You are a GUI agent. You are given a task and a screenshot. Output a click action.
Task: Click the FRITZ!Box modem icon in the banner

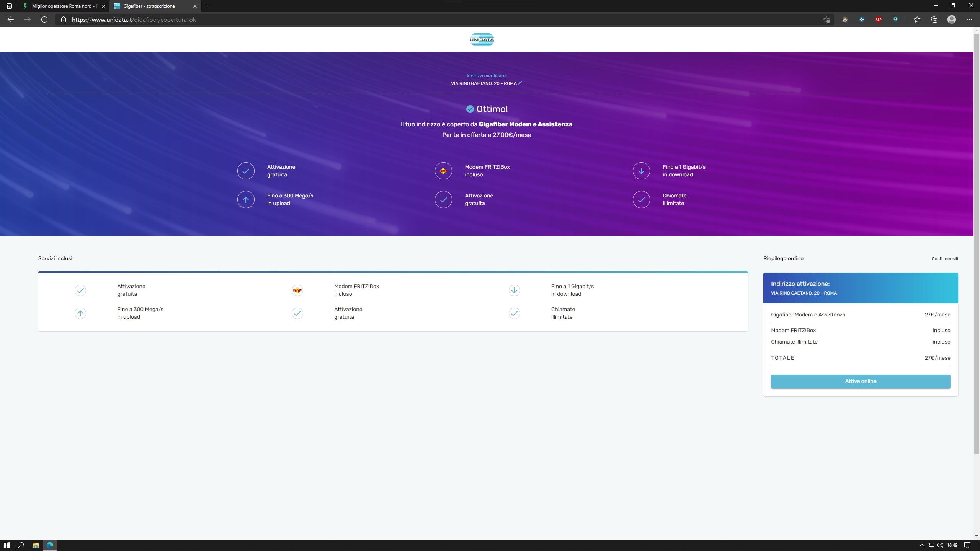click(x=443, y=171)
